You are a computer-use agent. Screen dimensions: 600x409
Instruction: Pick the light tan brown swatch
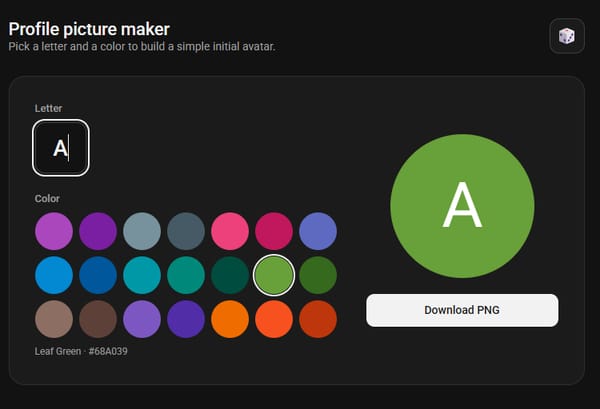point(54,319)
